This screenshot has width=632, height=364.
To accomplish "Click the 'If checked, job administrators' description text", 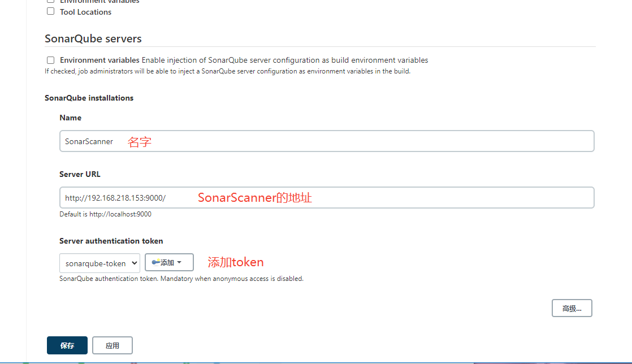I will point(228,71).
